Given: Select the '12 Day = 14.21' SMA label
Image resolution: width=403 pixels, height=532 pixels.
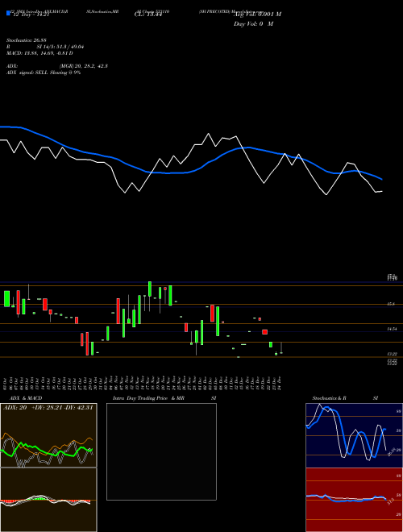Looking at the screenshot, I should [30, 15].
